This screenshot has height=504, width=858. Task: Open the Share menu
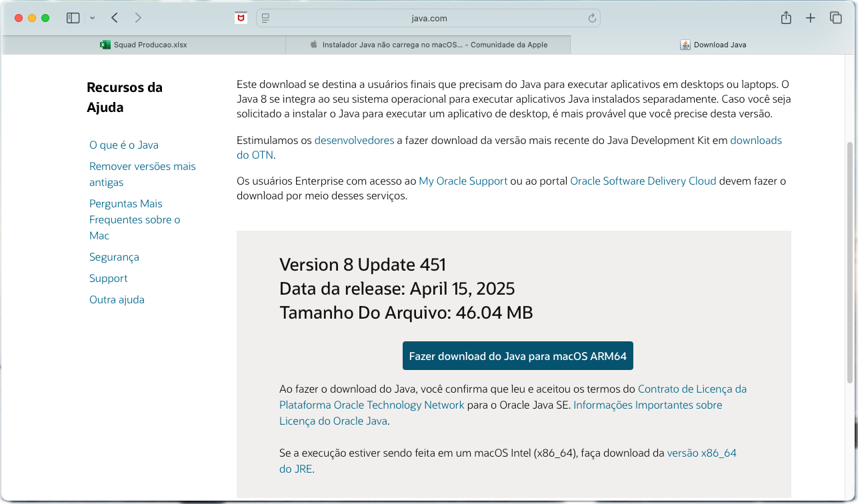pyautogui.click(x=786, y=18)
